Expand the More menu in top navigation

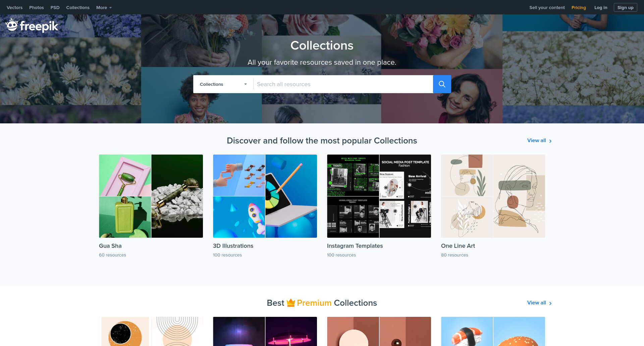[104, 7]
